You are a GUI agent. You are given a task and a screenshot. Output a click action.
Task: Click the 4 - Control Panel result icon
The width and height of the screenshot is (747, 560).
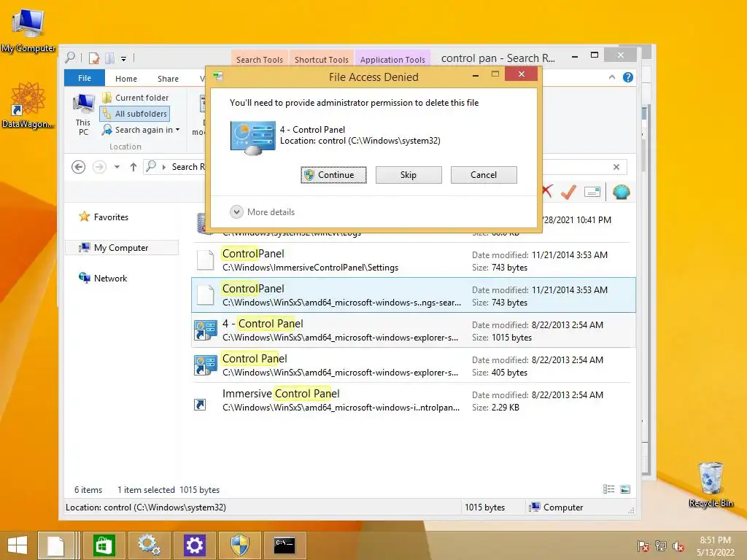(206, 330)
